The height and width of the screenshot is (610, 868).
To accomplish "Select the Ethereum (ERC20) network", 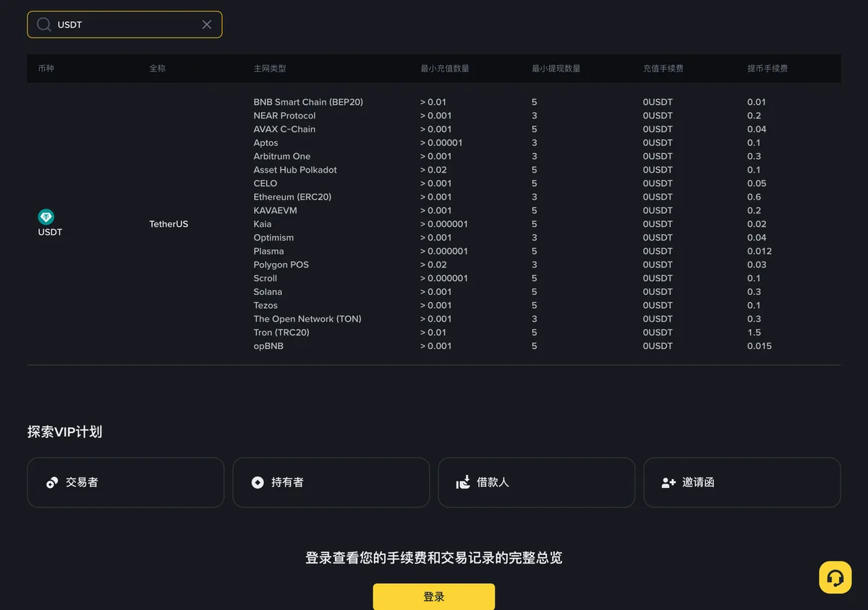I will click(x=292, y=197).
